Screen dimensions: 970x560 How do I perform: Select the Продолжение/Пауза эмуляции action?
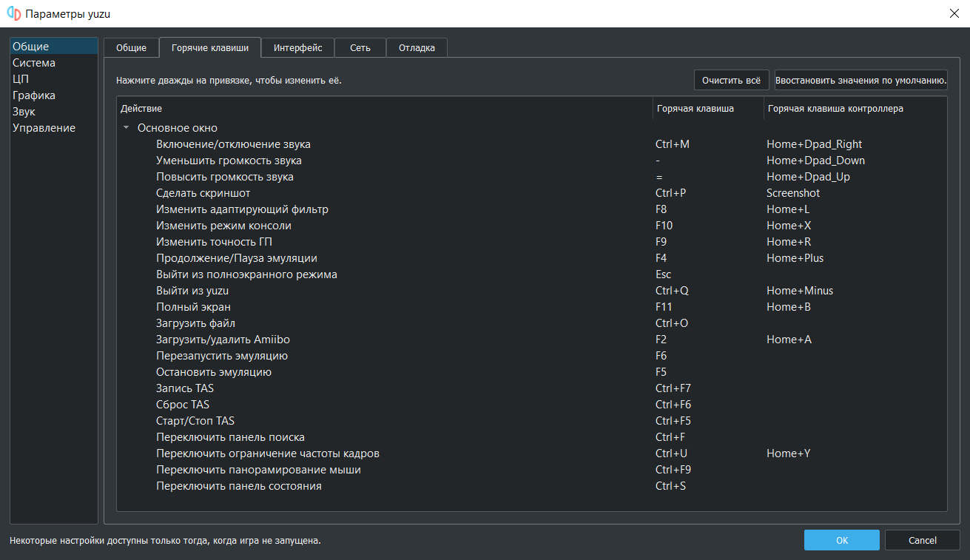237,258
